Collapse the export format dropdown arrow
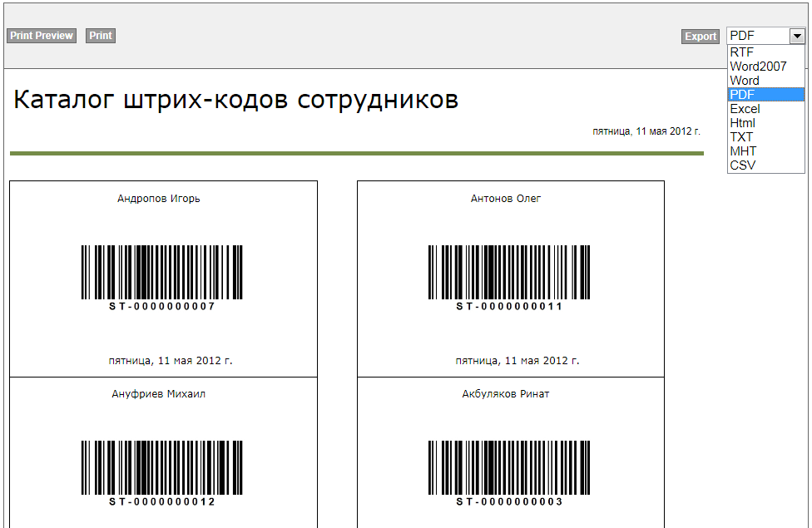This screenshot has height=528, width=812. pyautogui.click(x=797, y=36)
